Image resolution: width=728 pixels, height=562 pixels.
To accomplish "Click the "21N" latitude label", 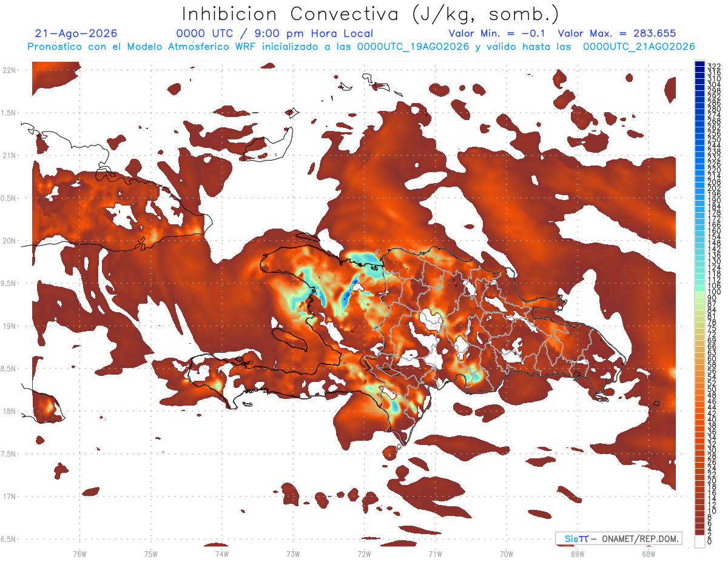I will tap(8, 156).
